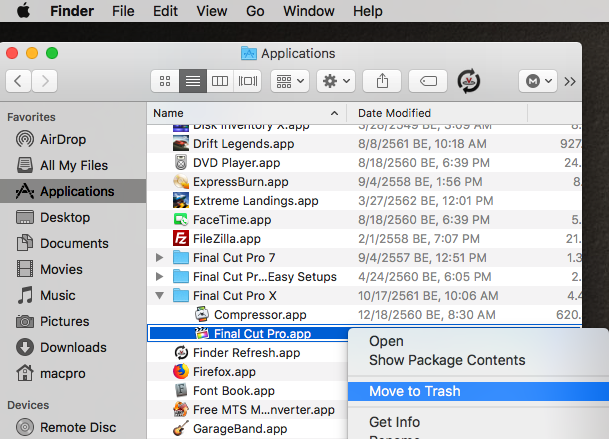
Task: Select macpro home folder in the sidebar
Action: pos(73,373)
